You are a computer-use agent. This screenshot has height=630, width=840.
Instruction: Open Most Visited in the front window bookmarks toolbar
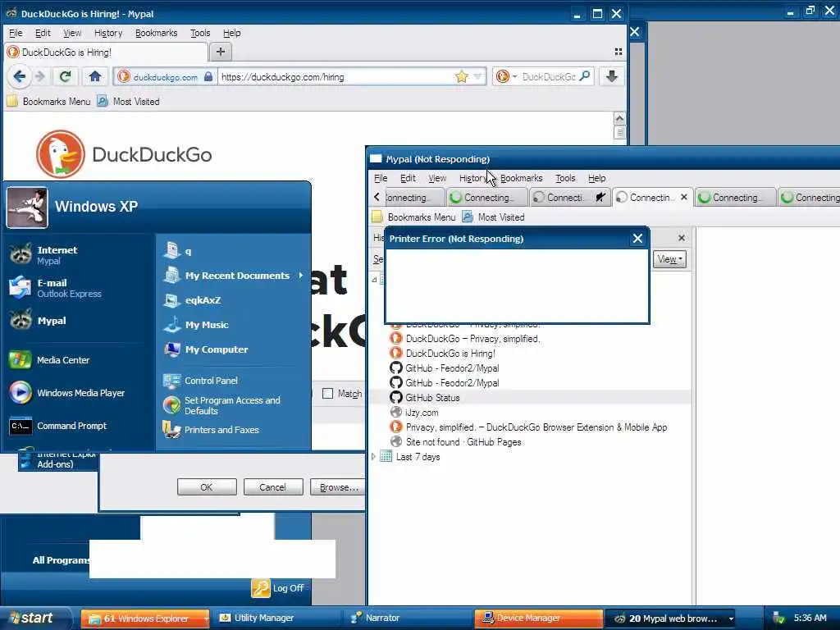[493, 217]
